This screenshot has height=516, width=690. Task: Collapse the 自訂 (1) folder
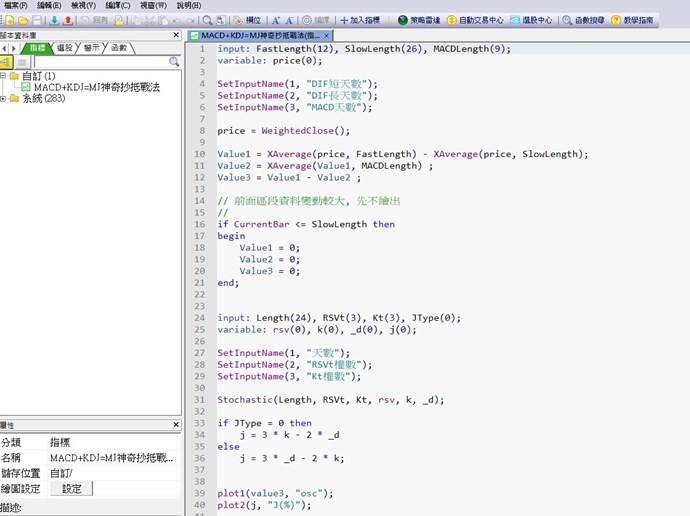click(x=4, y=76)
